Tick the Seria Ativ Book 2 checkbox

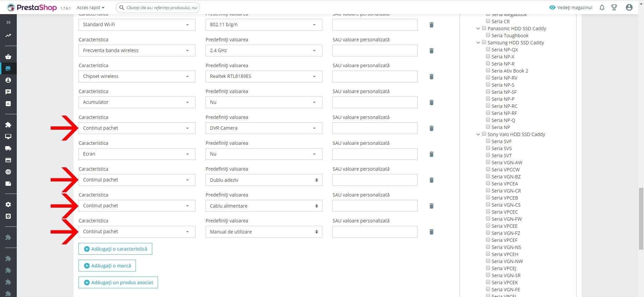tap(488, 71)
